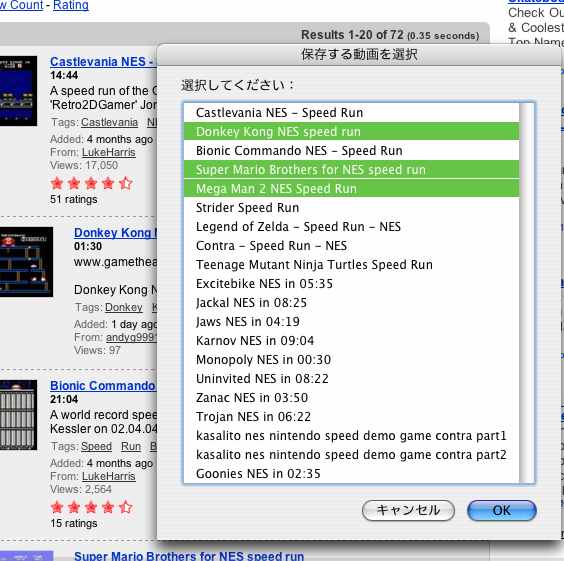Click the 'Speed' tag under Bionic Commando
The height and width of the screenshot is (561, 564).
[96, 446]
